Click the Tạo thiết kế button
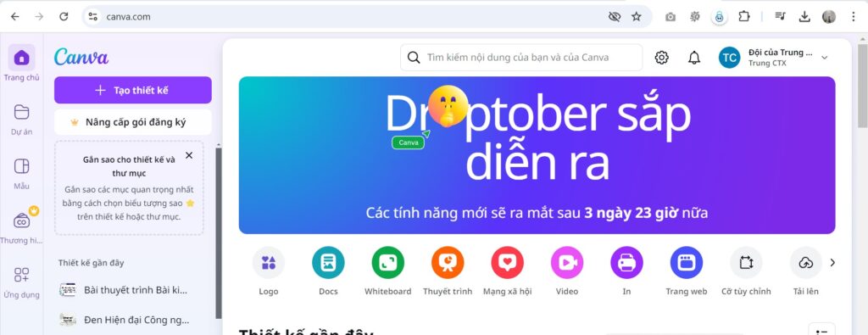The image size is (868, 335). tap(133, 90)
